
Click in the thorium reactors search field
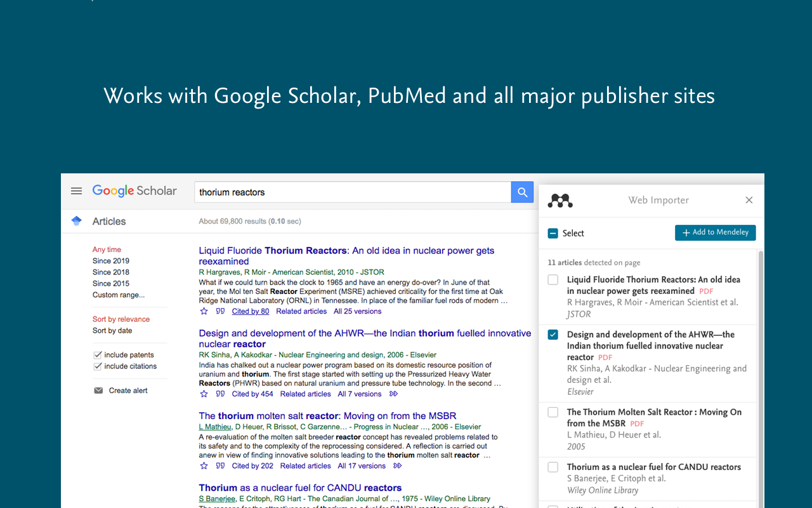(x=353, y=192)
